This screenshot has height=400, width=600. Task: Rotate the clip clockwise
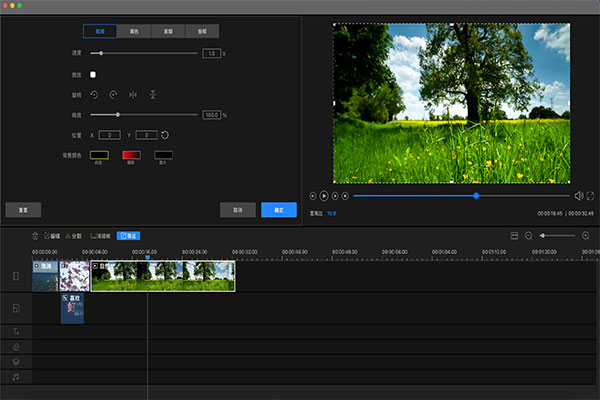pyautogui.click(x=114, y=94)
